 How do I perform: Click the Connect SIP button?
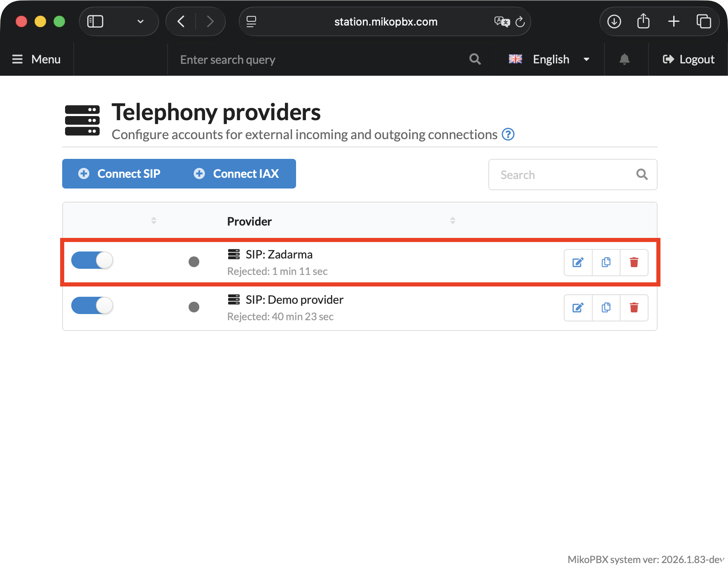[x=120, y=174]
